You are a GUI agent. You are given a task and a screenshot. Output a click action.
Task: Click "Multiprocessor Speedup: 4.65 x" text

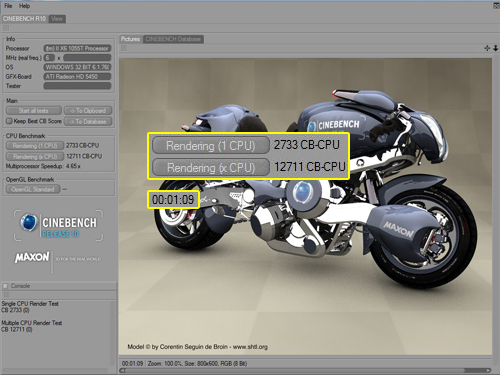[x=43, y=166]
